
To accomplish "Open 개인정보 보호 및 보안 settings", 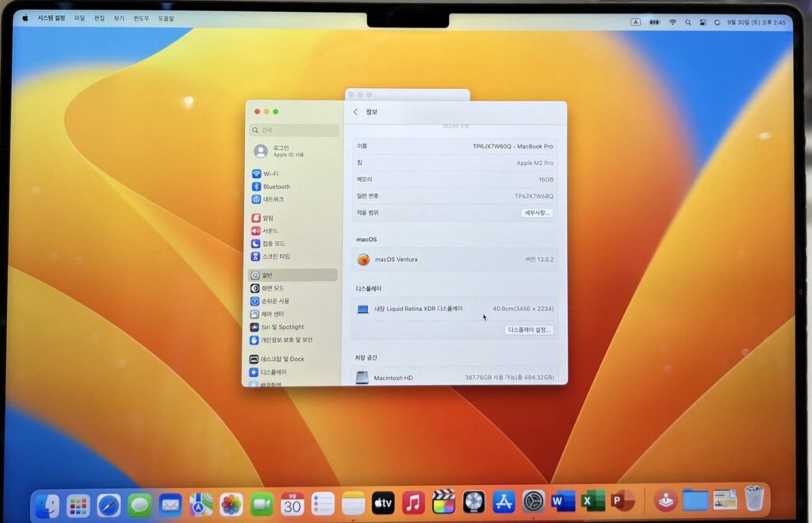I will pyautogui.click(x=282, y=340).
